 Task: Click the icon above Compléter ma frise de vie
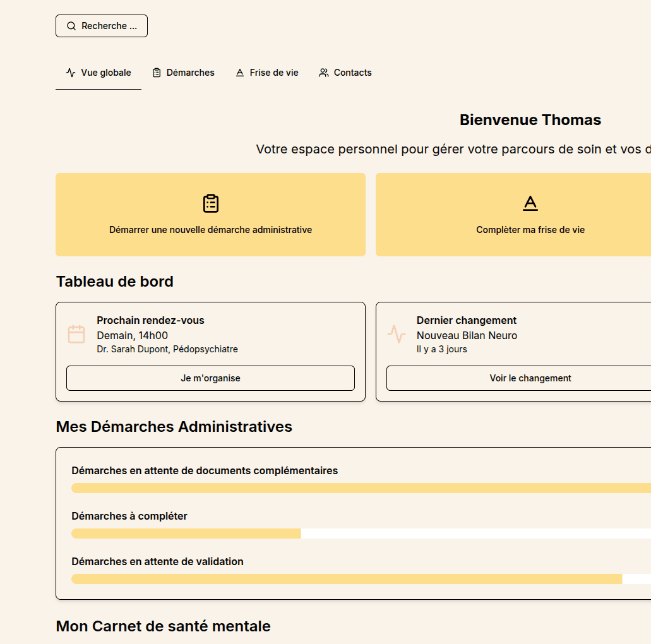click(x=530, y=203)
